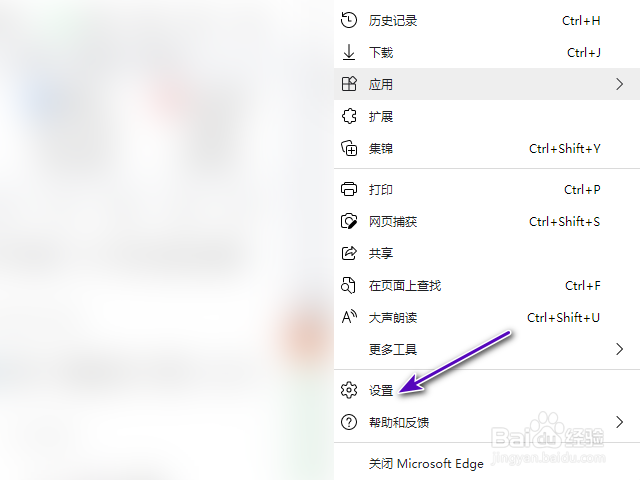Click the Print printer icon
The height and width of the screenshot is (480, 640).
point(349,189)
